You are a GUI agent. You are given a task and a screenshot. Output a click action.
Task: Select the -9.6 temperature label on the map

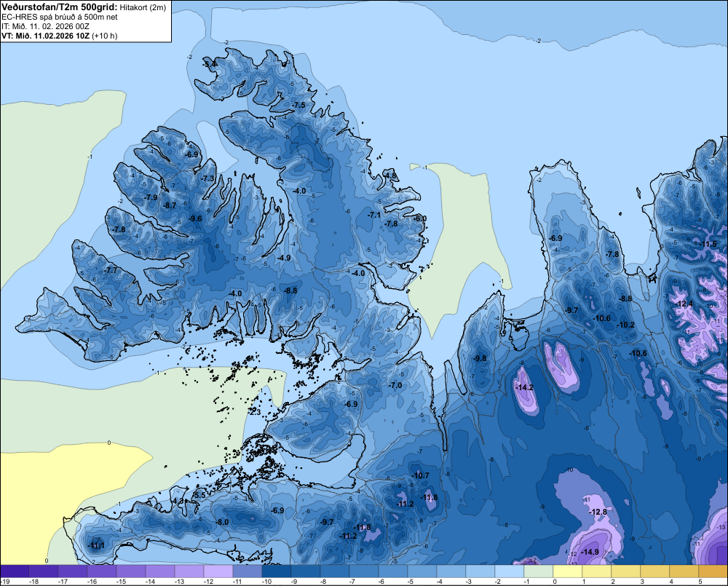coord(195,218)
